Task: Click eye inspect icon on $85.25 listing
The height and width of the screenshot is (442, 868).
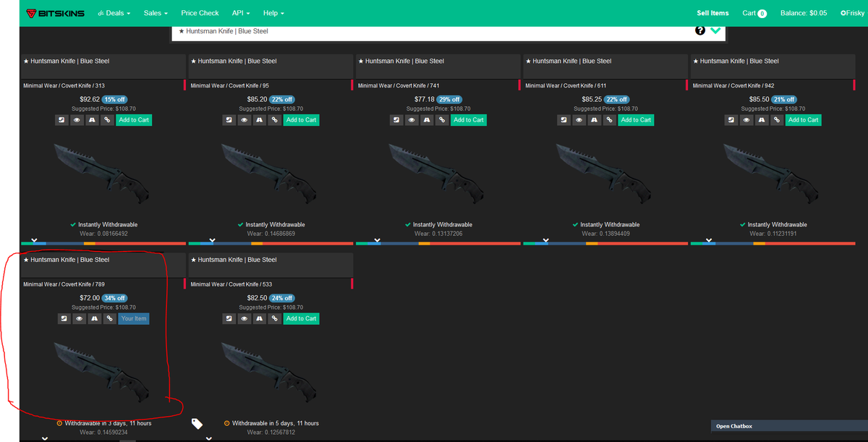Action: [x=580, y=120]
